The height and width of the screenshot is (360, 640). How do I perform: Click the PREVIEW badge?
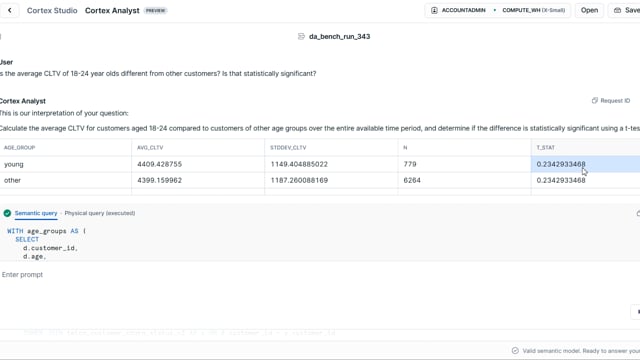156,11
